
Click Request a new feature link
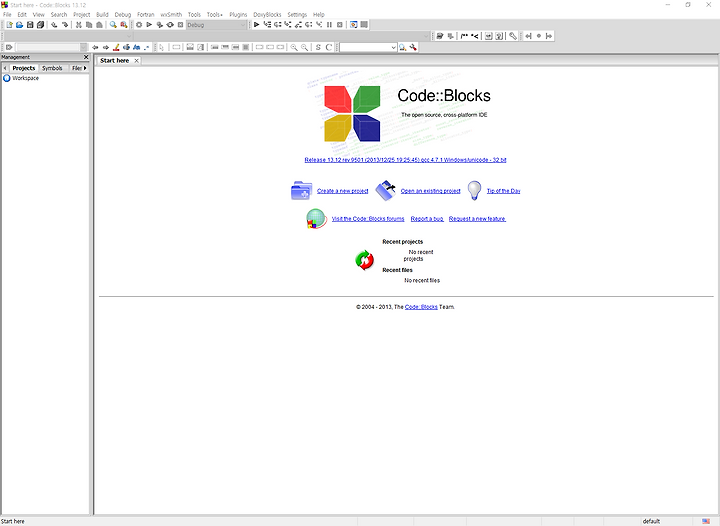477,219
